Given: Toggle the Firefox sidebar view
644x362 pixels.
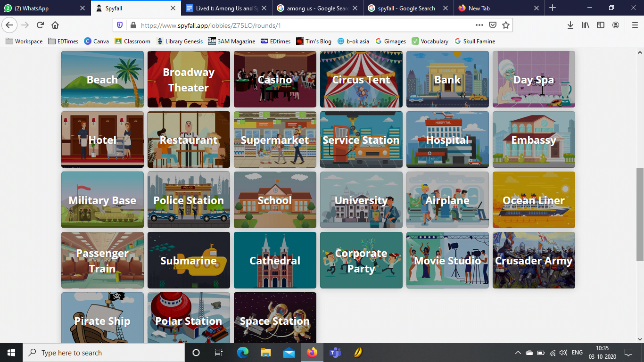Looking at the screenshot, I should pyautogui.click(x=601, y=25).
